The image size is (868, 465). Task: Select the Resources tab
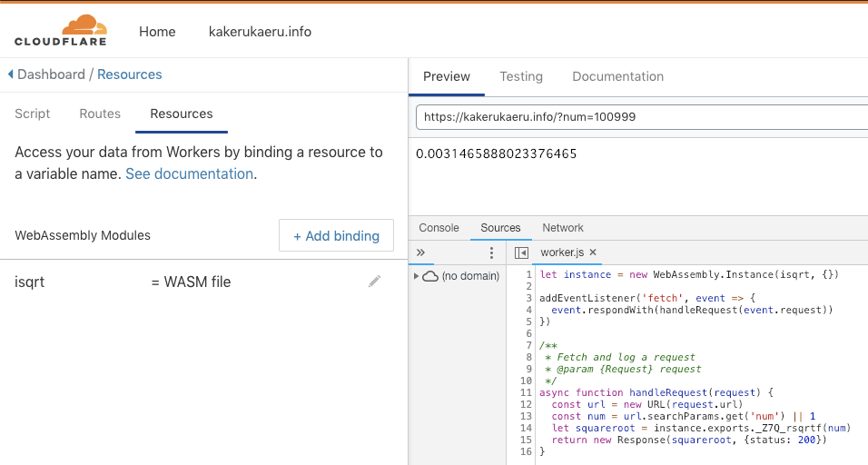(181, 114)
